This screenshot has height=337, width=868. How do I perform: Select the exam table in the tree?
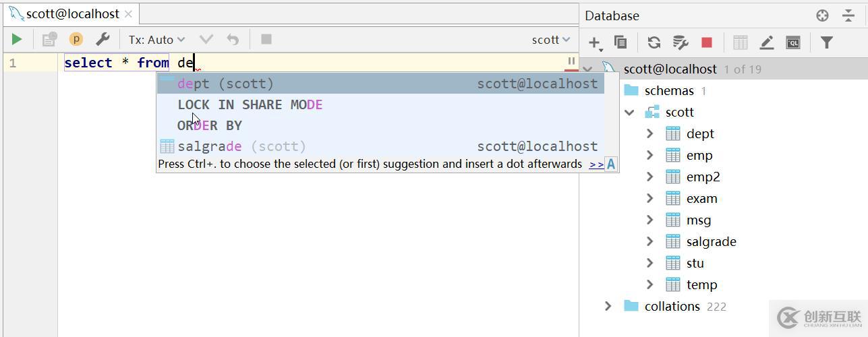pos(702,199)
